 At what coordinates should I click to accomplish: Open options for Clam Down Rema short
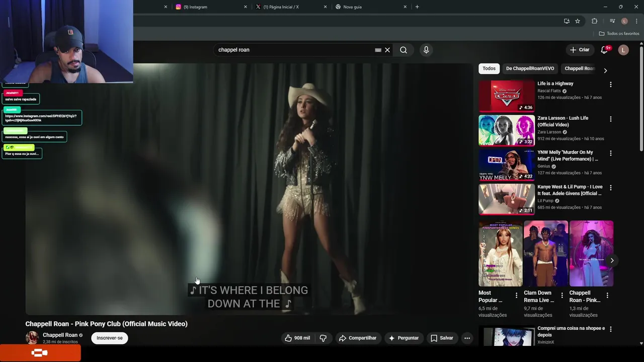(x=562, y=296)
